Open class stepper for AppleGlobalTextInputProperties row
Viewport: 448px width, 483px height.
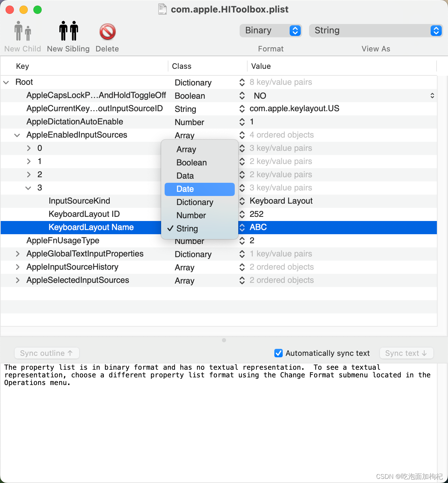(x=242, y=254)
